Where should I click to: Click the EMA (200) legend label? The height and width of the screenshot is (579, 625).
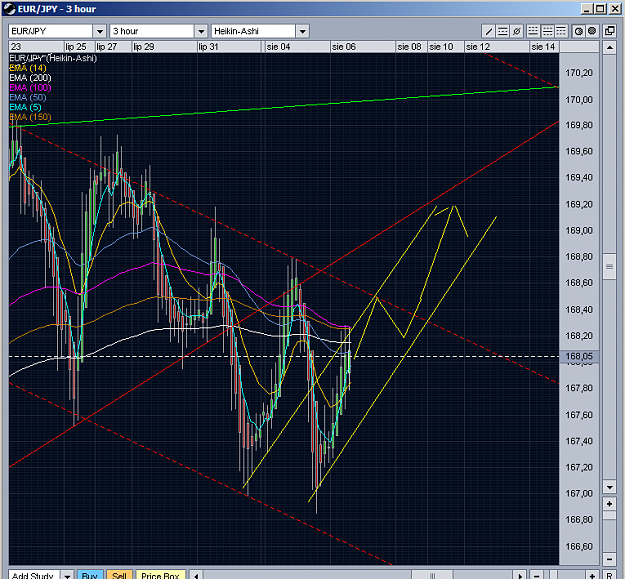point(30,78)
